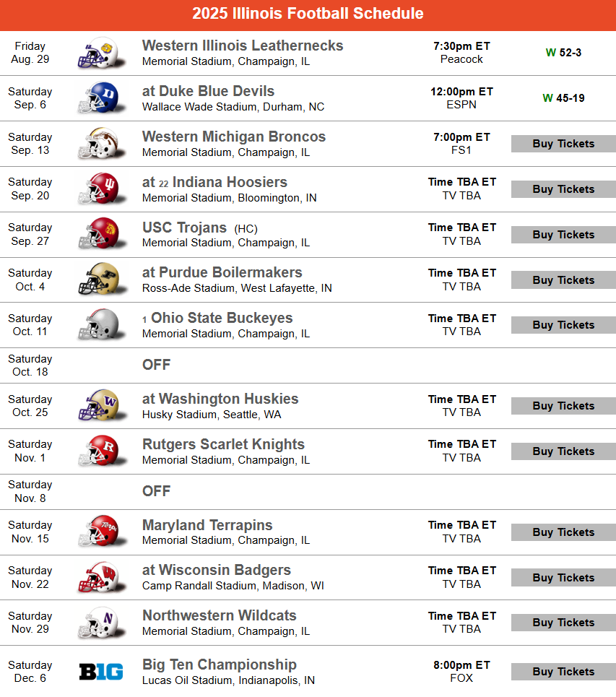Open the at Purdue Boilermakers link

(222, 272)
